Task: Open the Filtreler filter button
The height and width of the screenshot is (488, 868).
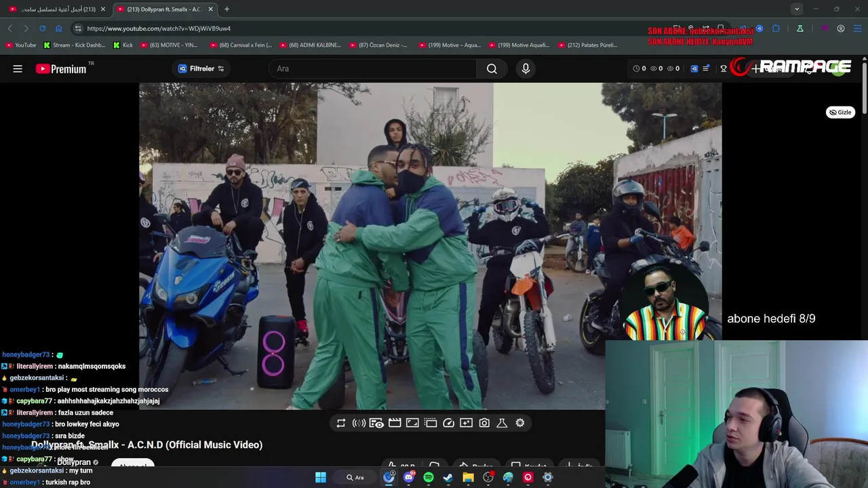Action: [x=201, y=68]
